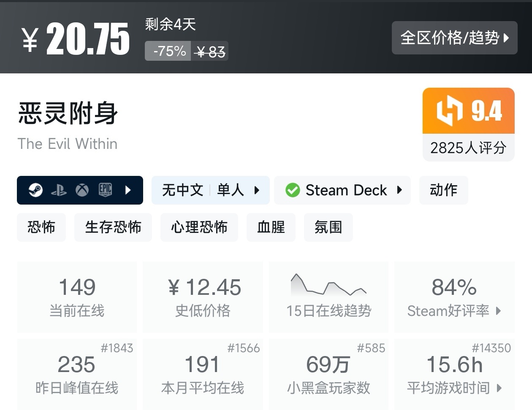The image size is (532, 410).
Task: Select the 氛围 tag
Action: pyautogui.click(x=328, y=227)
